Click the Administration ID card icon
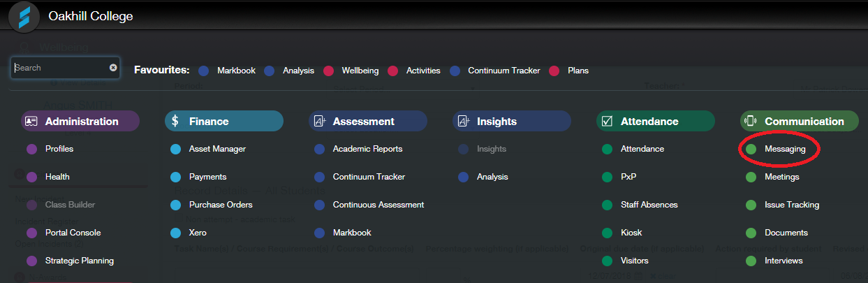The height and width of the screenshot is (283, 868). (31, 121)
